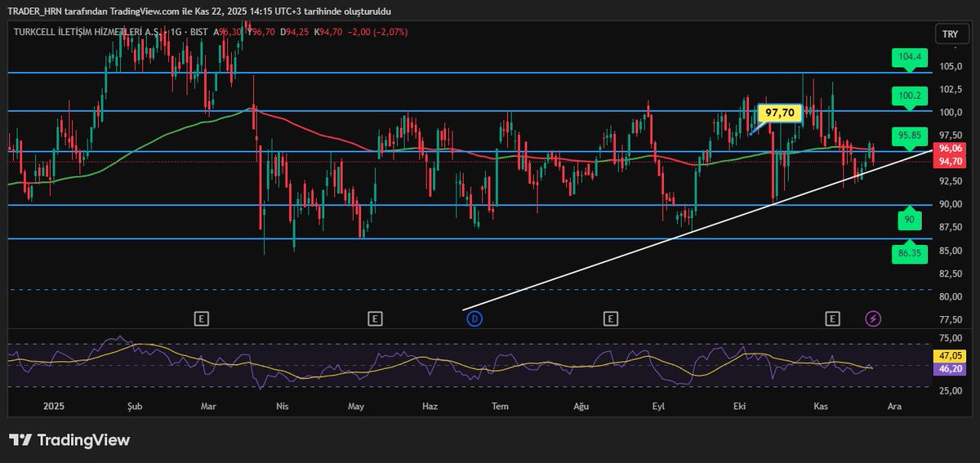The image size is (980, 463).
Task: Select the green 86.35 level label
Action: (x=909, y=254)
